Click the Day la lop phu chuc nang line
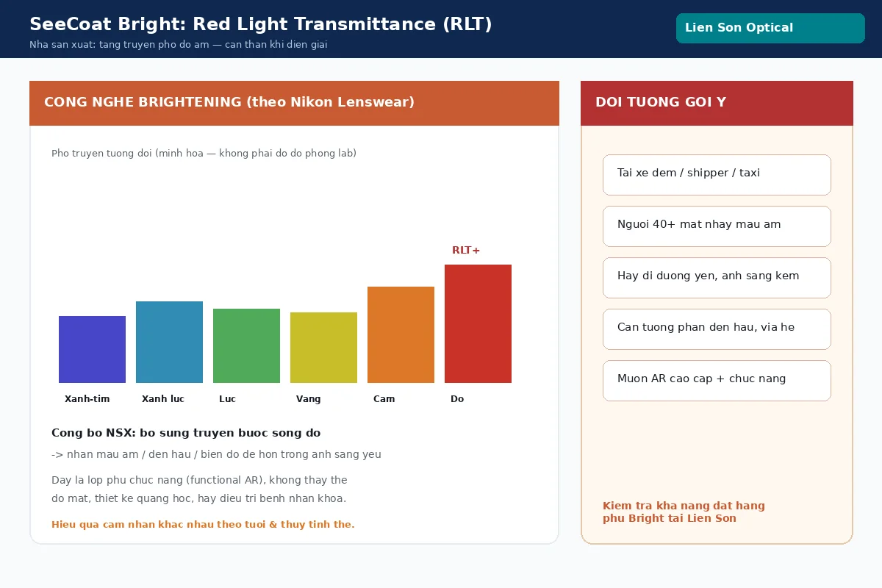The width and height of the screenshot is (882, 588). 199,480
